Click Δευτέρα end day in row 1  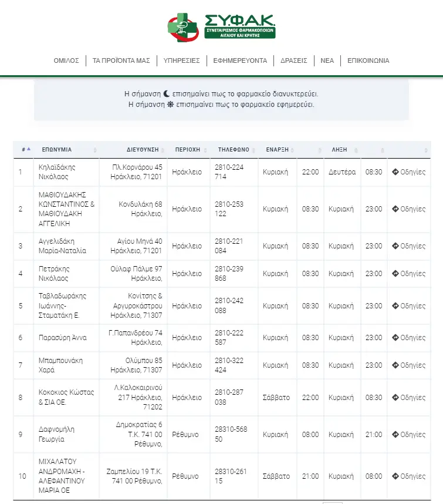click(342, 172)
